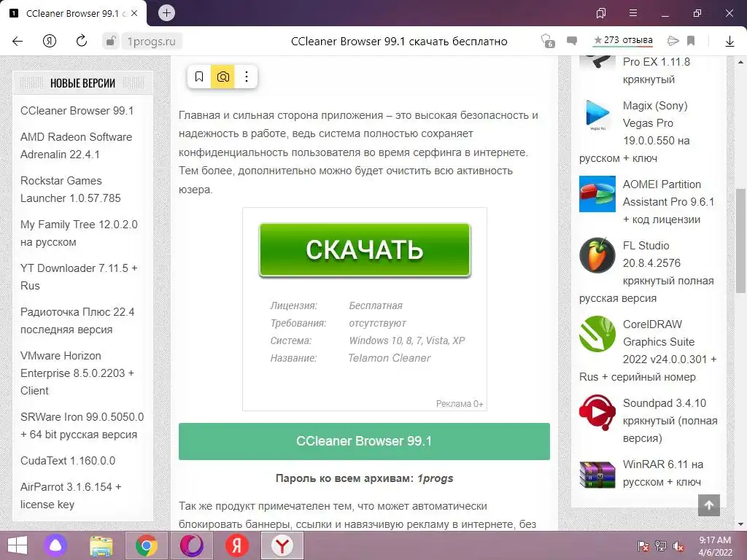The height and width of the screenshot is (560, 747).
Task: Open AOMEI Partition Assistant Pro 9.6.1 link
Action: (x=669, y=202)
